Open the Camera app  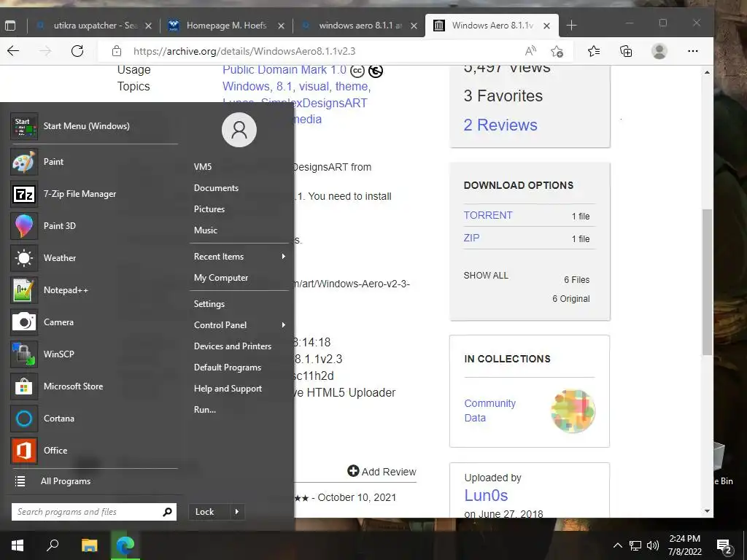[x=94, y=322]
